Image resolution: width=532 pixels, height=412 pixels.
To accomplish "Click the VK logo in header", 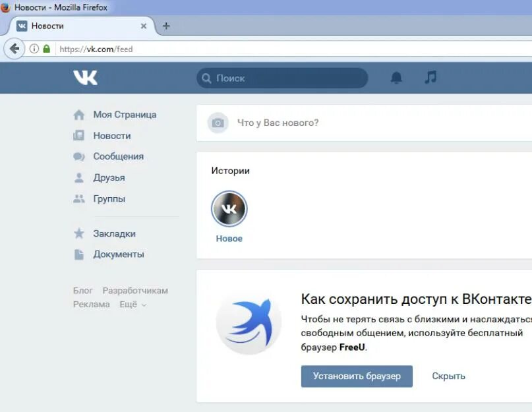I will [85, 78].
